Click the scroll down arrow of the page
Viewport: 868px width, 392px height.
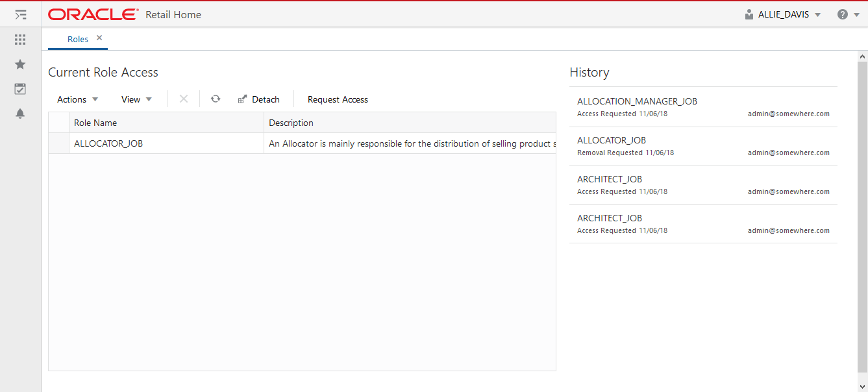862,386
